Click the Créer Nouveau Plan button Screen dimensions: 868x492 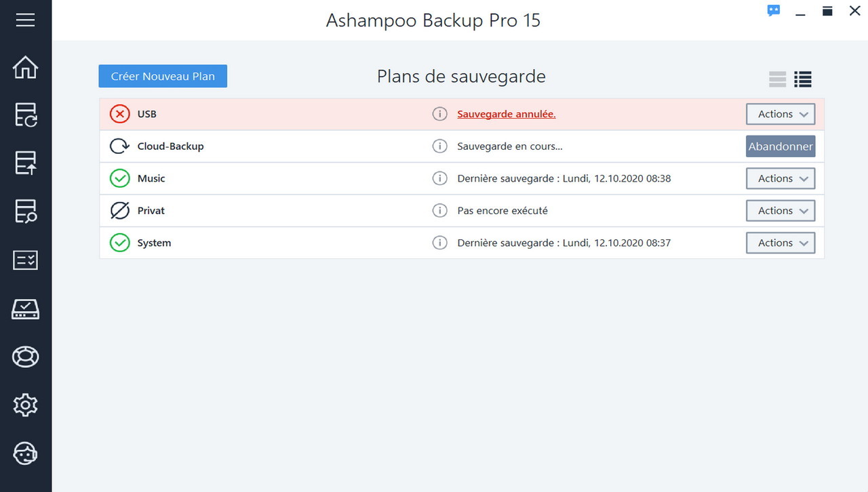pos(163,76)
